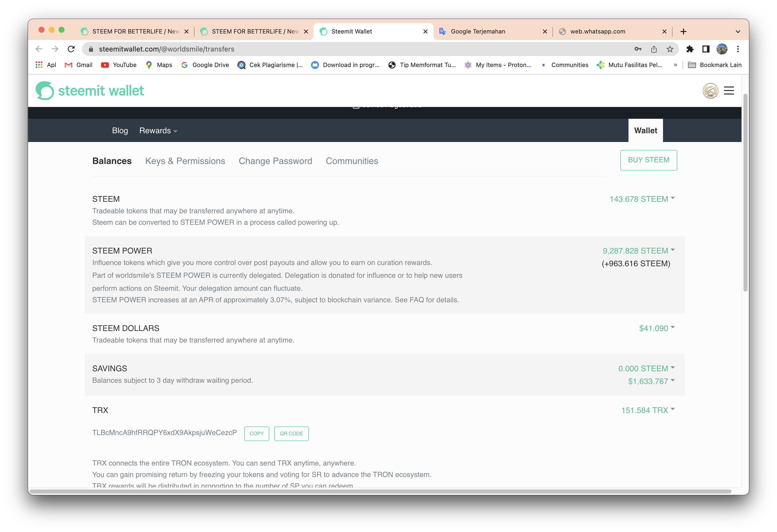Open the My Items - Proton bookmark
The width and height of the screenshot is (777, 532).
click(x=498, y=65)
